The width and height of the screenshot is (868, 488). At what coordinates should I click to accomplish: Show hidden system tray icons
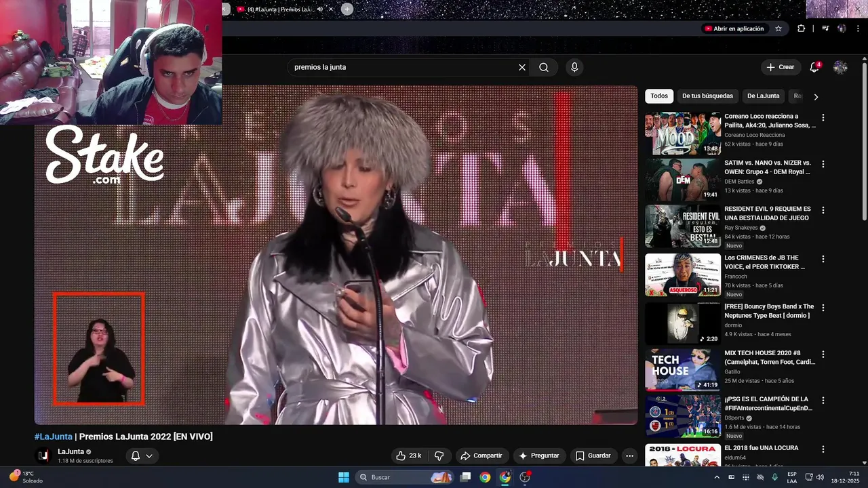717,477
